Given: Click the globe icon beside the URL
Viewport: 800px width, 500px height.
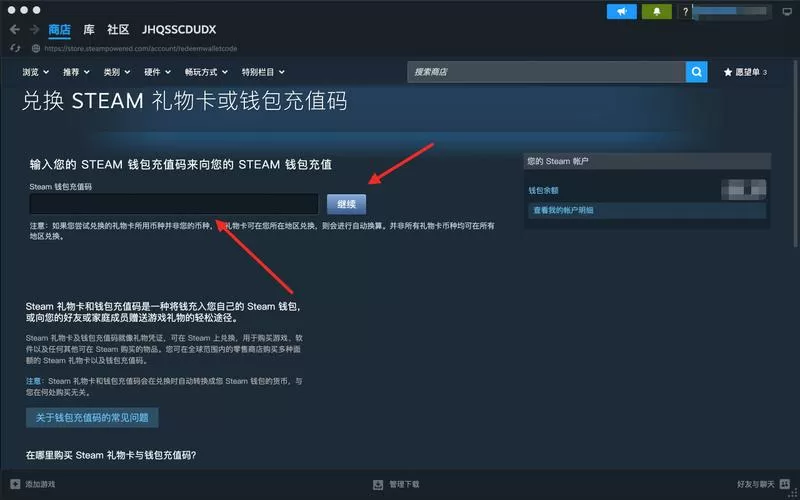Looking at the screenshot, I should (x=36, y=48).
